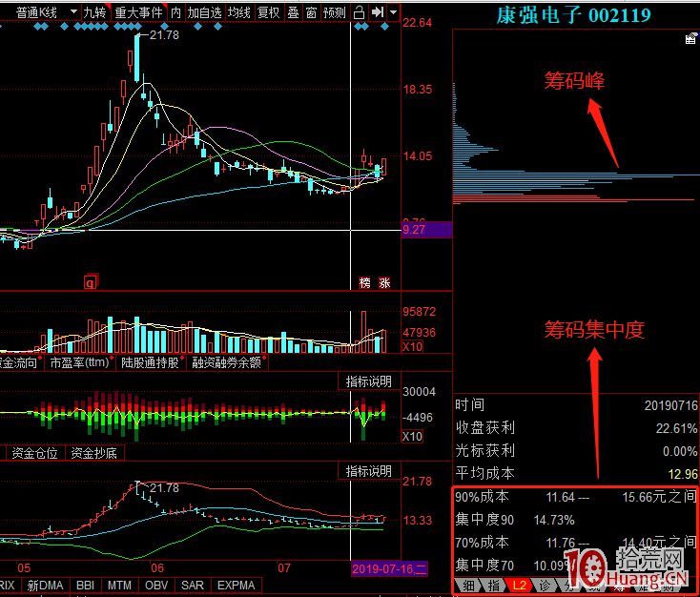Select the 陆股通持股 tab
700x597 pixels.
150,362
